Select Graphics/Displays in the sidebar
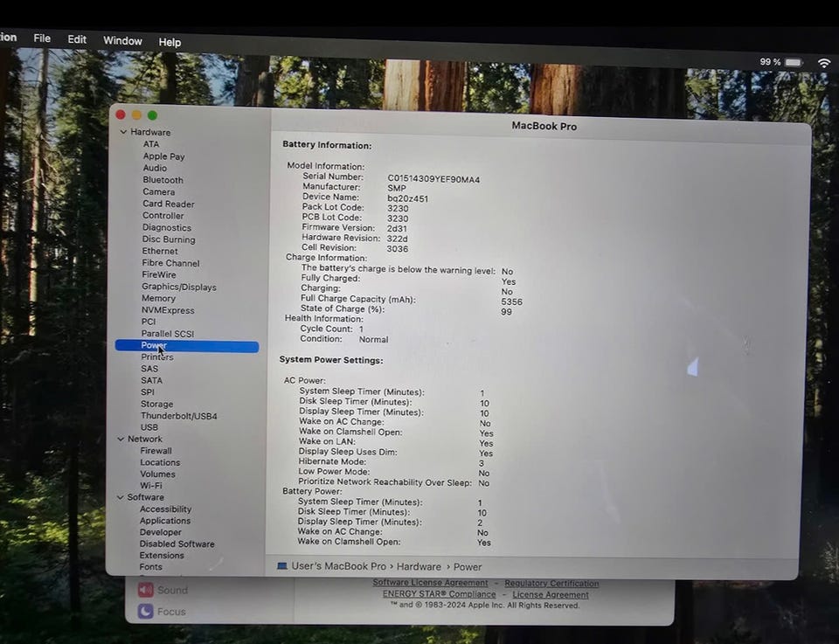Image resolution: width=839 pixels, height=644 pixels. [179, 287]
